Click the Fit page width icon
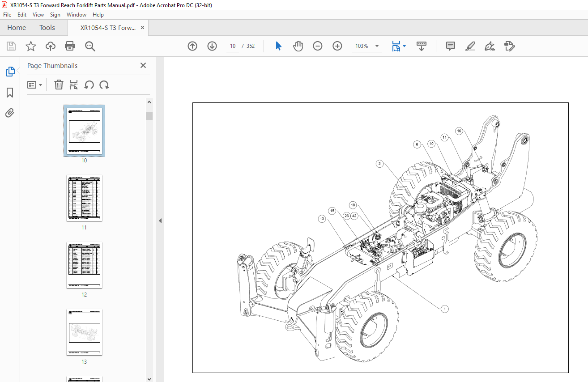588x382 pixels. pyautogui.click(x=396, y=46)
